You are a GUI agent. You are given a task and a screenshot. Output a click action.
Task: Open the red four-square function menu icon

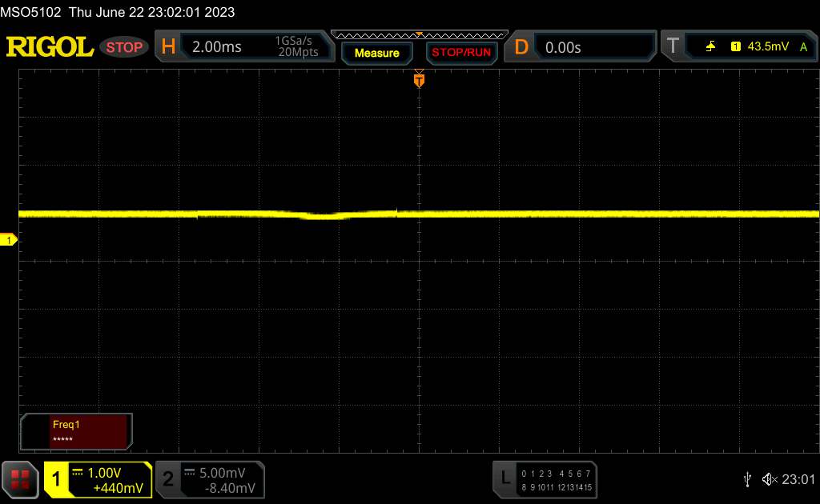click(x=20, y=479)
